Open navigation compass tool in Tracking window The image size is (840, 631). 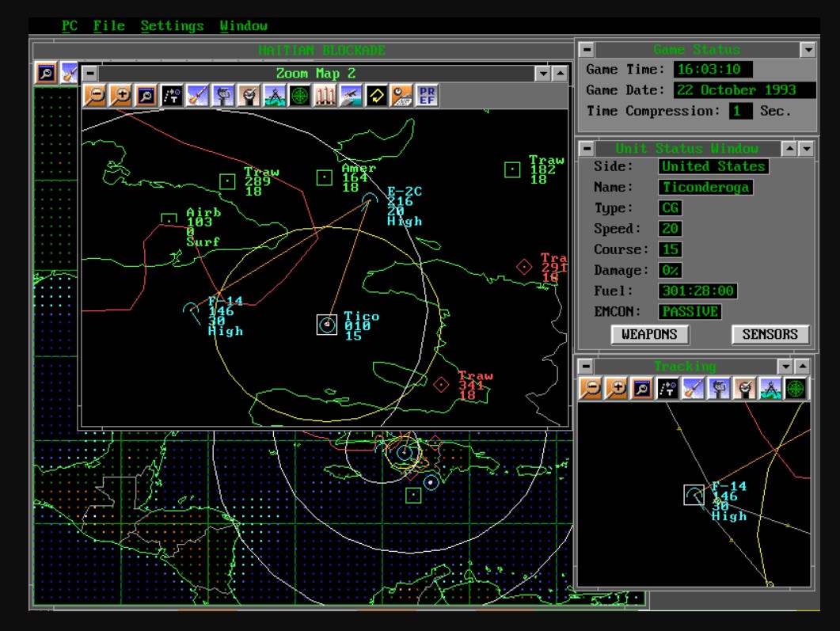pos(770,389)
